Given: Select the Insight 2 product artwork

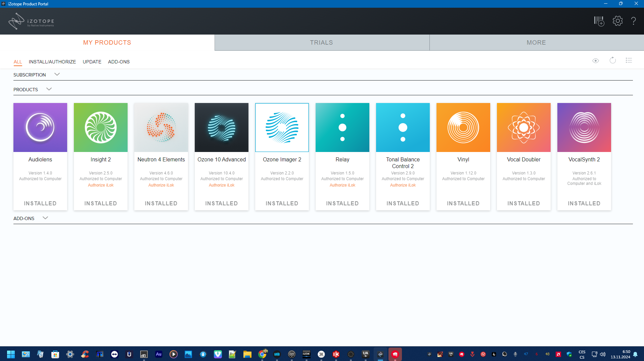Looking at the screenshot, I should coord(101,127).
